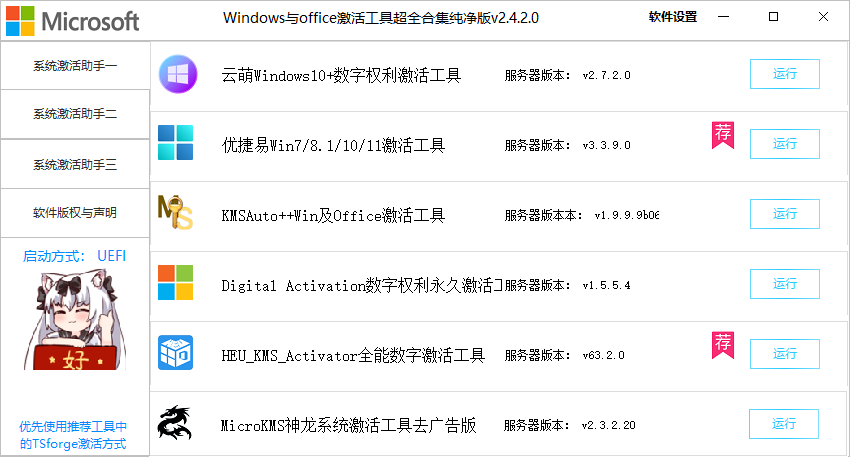This screenshot has height=457, width=850.
Task: Click the blue TSforge recommendation text
Action: click(x=75, y=434)
